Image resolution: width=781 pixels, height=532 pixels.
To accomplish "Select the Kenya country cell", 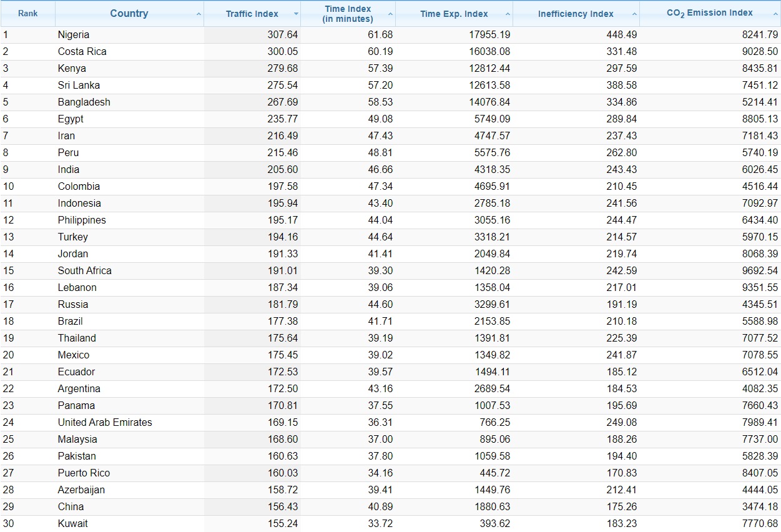I will click(x=129, y=69).
